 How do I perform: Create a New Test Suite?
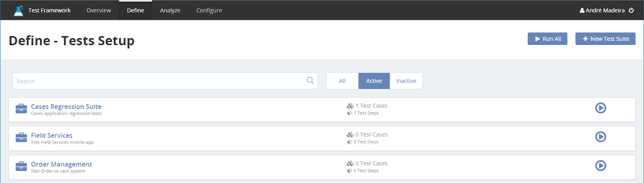click(605, 39)
